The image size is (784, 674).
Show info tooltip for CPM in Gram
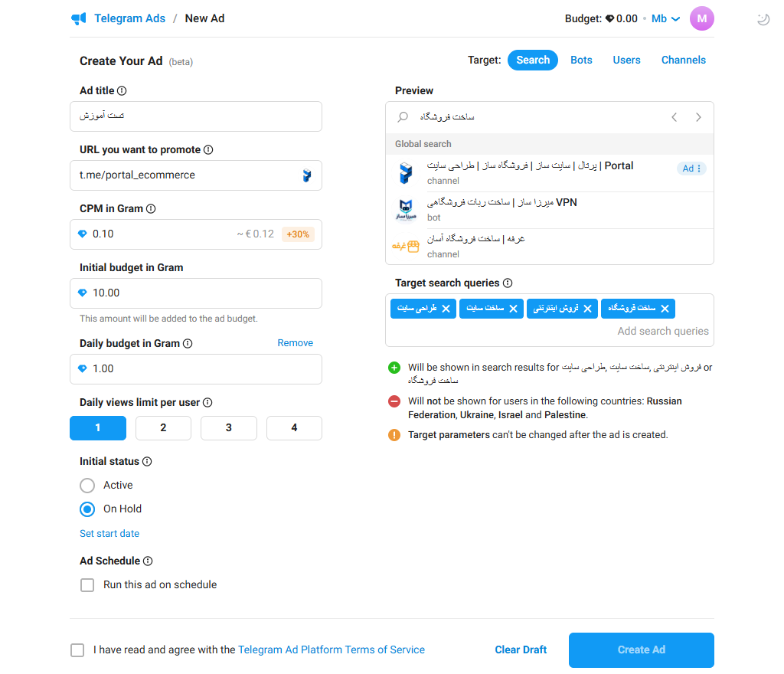(151, 208)
